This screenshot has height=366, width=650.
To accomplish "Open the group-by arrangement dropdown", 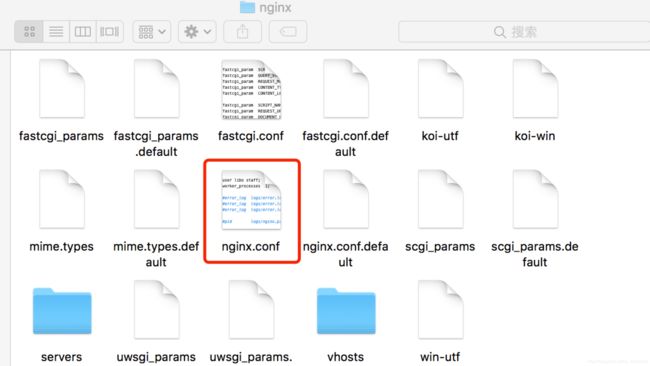I will (x=152, y=32).
